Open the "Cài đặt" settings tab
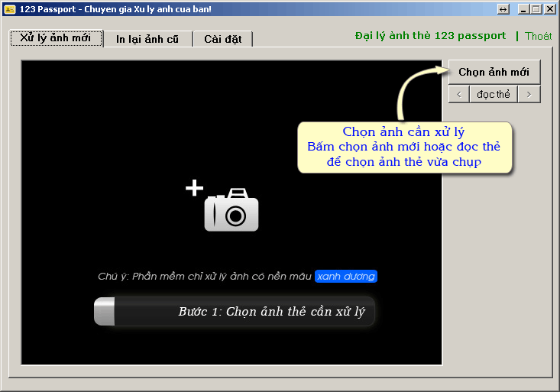The width and height of the screenshot is (560, 392). 222,39
